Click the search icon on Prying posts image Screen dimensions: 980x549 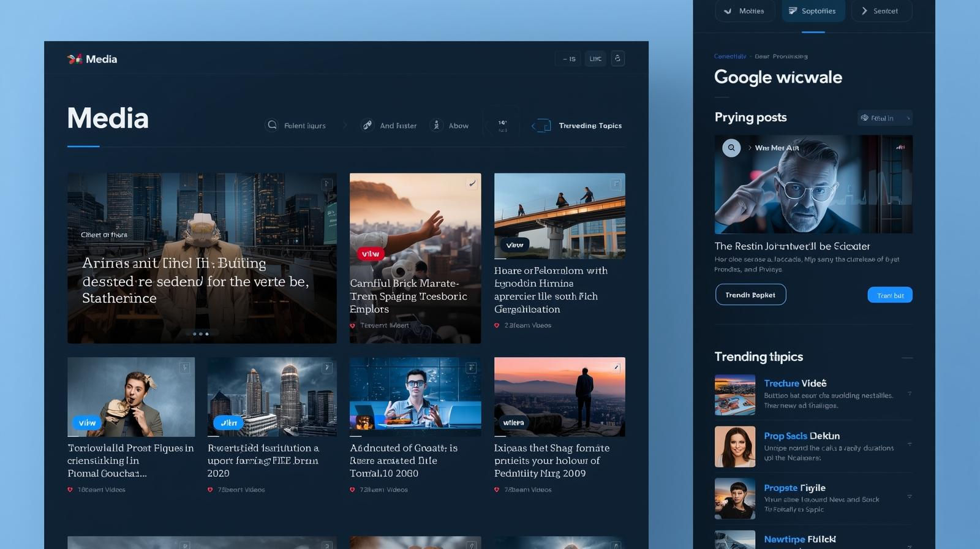[731, 148]
